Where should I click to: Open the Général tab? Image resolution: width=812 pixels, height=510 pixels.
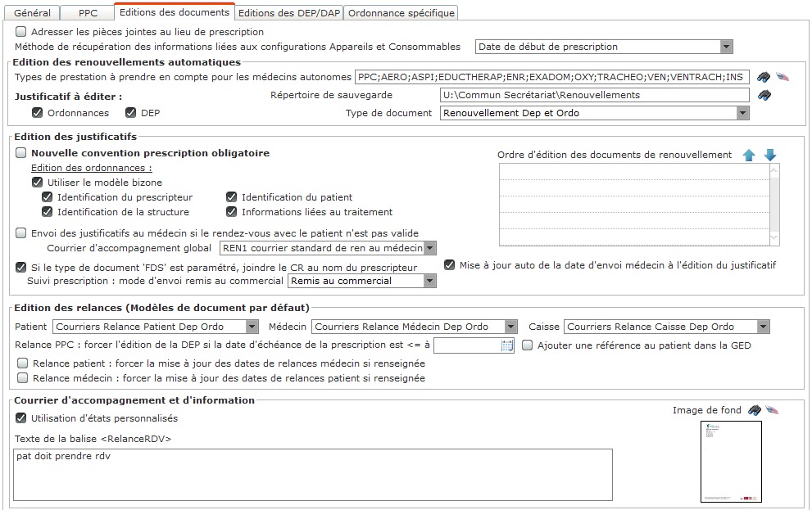pyautogui.click(x=32, y=13)
